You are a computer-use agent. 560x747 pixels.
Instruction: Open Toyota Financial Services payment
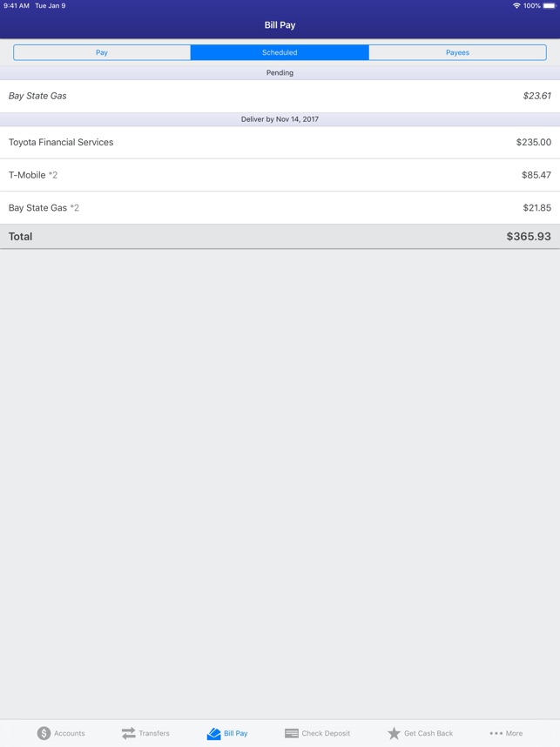280,142
